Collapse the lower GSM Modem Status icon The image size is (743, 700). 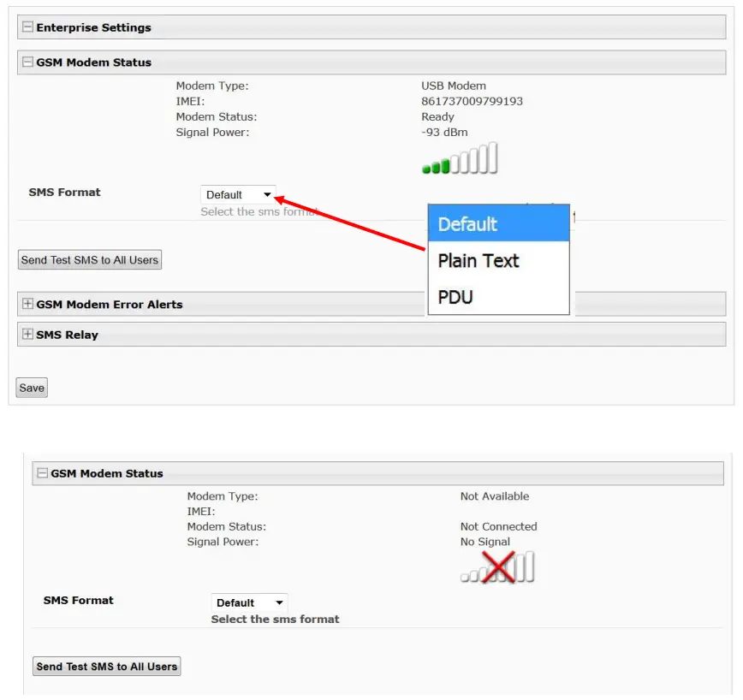(x=43, y=473)
